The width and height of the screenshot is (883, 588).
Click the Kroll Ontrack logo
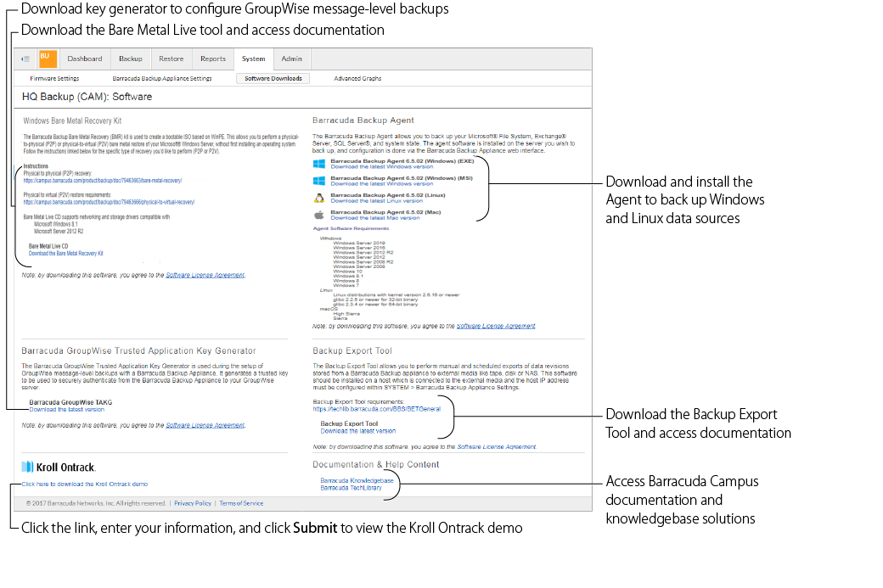[x=59, y=467]
